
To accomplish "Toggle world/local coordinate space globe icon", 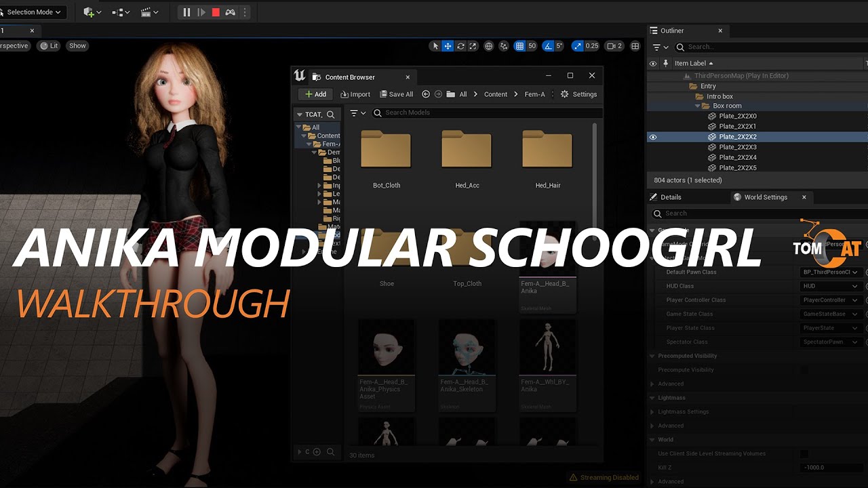I will [x=489, y=46].
